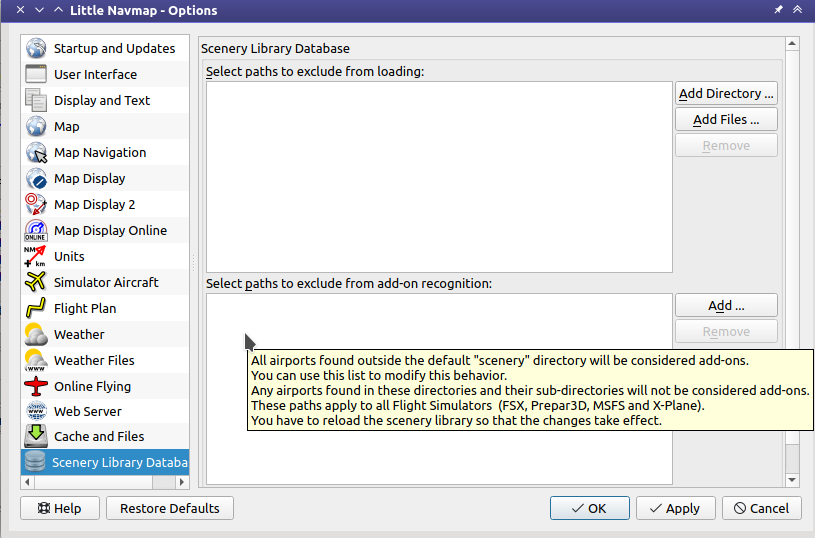
Task: Click scroll-up arrow of the settings panel
Action: pos(792,44)
